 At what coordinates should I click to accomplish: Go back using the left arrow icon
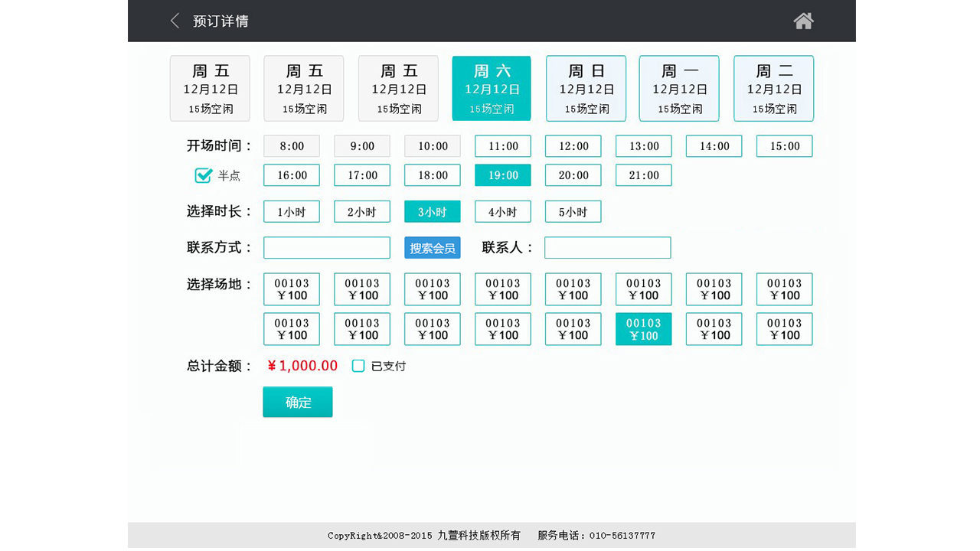tap(175, 21)
